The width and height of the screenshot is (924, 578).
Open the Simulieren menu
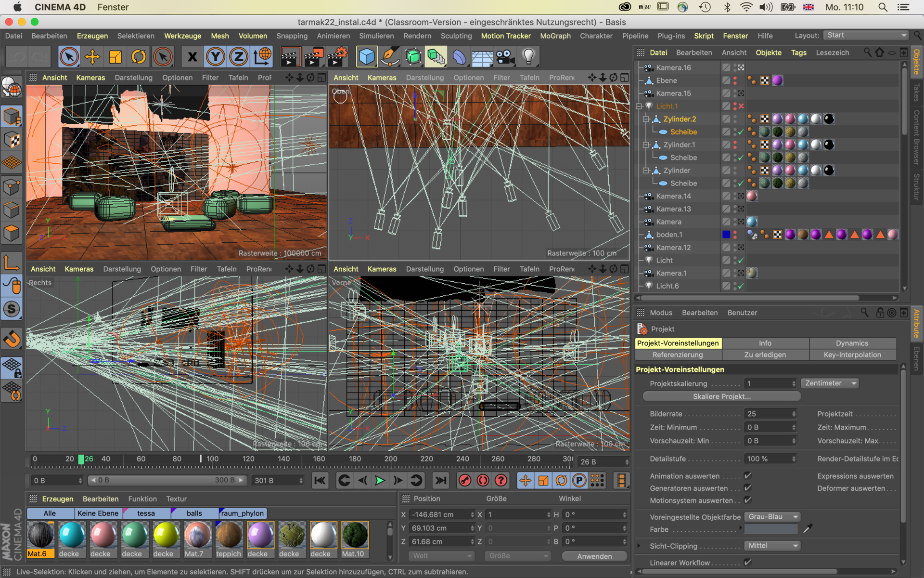coord(376,36)
